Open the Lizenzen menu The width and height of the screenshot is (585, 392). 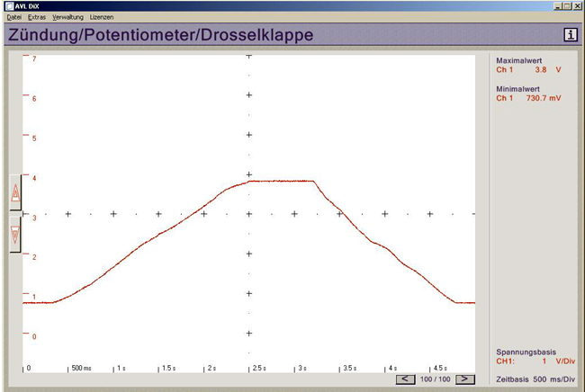pos(102,17)
